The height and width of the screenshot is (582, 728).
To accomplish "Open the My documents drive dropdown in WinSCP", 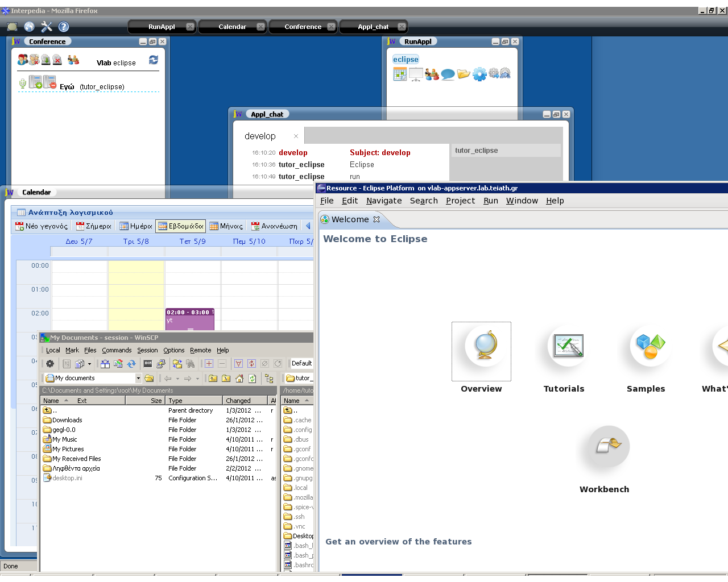I will (139, 377).
